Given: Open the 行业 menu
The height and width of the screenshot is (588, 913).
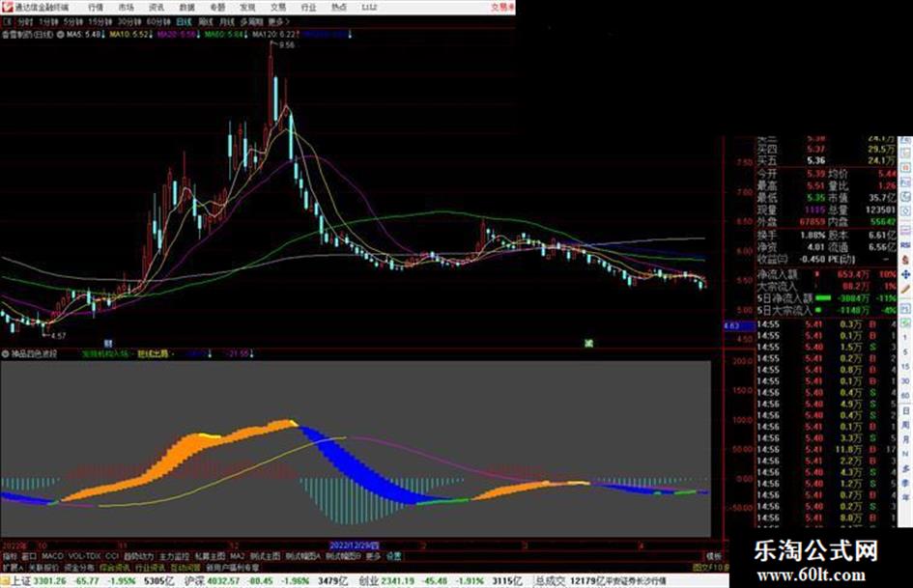Looking at the screenshot, I should point(308,8).
